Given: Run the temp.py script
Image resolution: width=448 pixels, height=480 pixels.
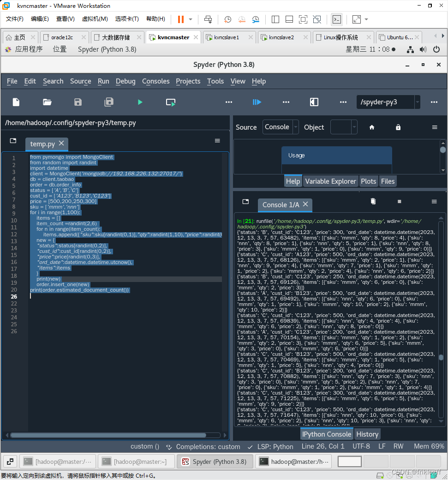Looking at the screenshot, I should point(140,102).
